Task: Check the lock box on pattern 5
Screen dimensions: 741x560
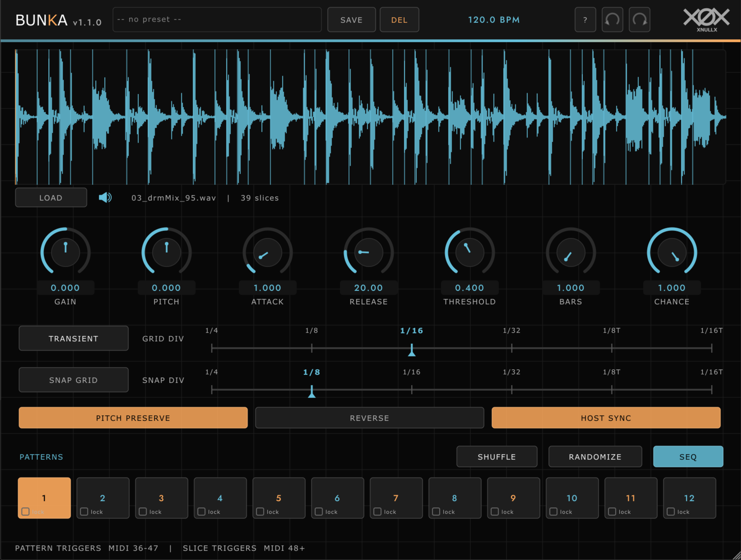Action: [260, 512]
